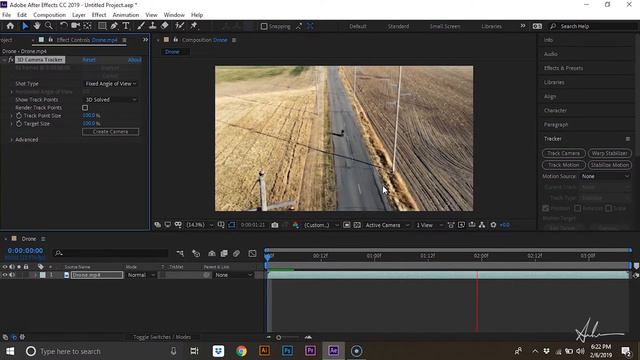
Task: Open the Show Track Points dropdown
Action: coord(110,100)
